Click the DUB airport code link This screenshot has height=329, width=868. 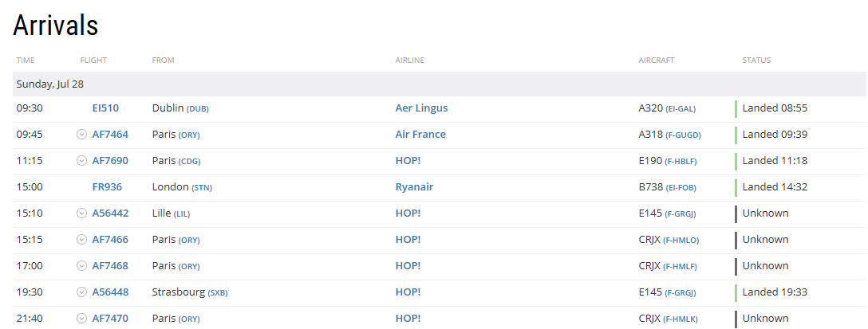[198, 109]
